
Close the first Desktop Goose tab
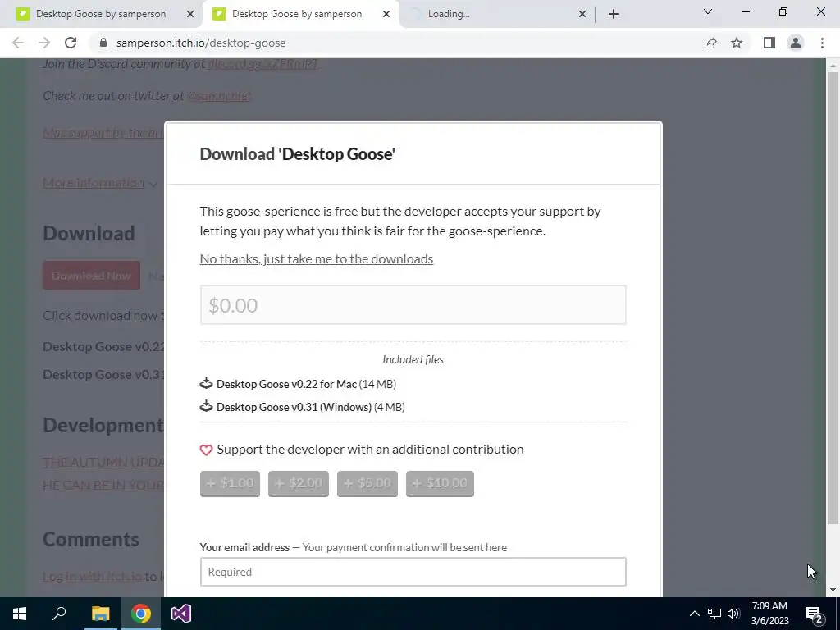click(189, 14)
